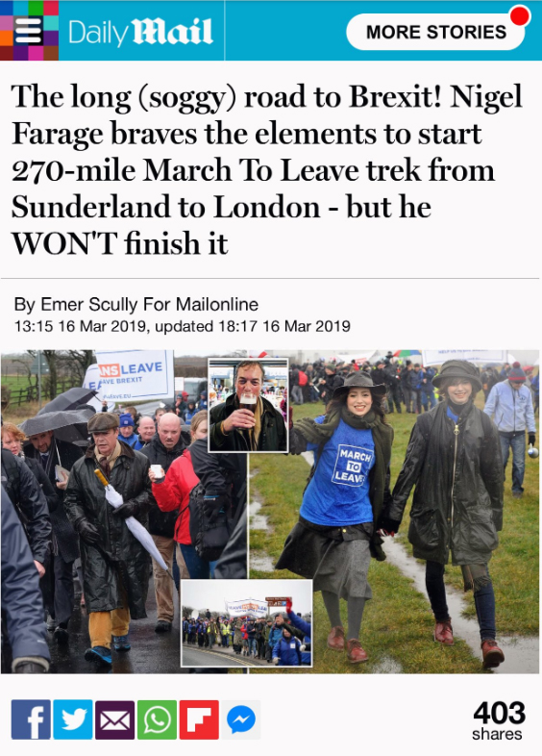
Task: Share article on WhatsApp
Action: (157, 719)
